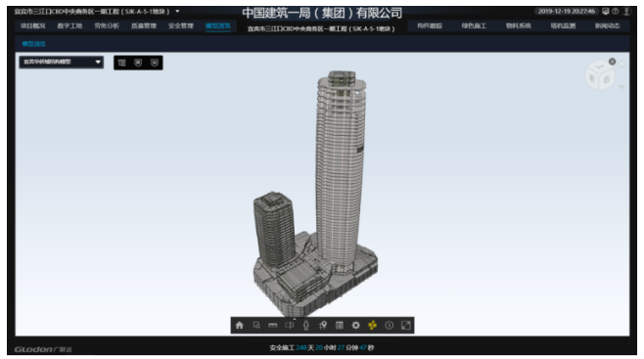Click the date-time display 2019-12-19
Screen dimensions: 644x359
tap(567, 12)
